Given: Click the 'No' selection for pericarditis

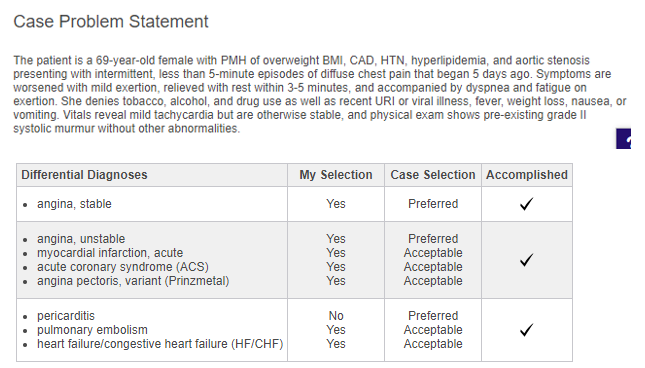Looking at the screenshot, I should [x=336, y=316].
